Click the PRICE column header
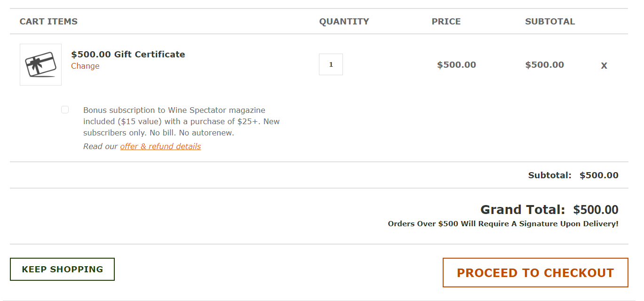 coord(446,21)
